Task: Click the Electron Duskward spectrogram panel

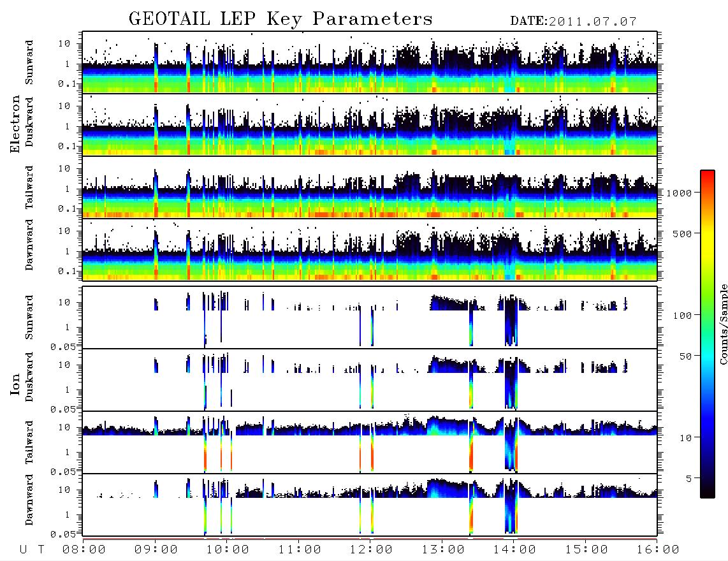Action: point(370,124)
